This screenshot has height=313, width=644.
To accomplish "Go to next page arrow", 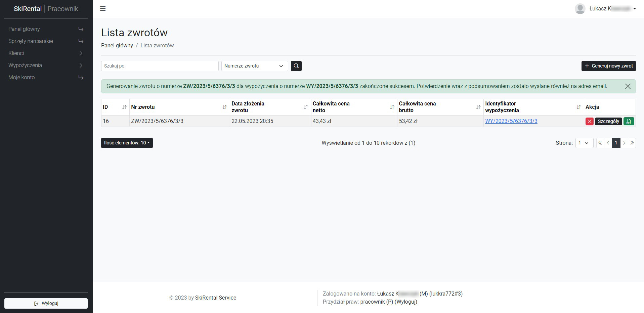I will click(x=624, y=143).
